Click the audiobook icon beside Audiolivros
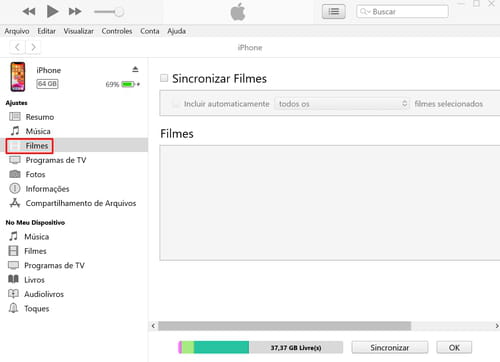 click(x=13, y=294)
